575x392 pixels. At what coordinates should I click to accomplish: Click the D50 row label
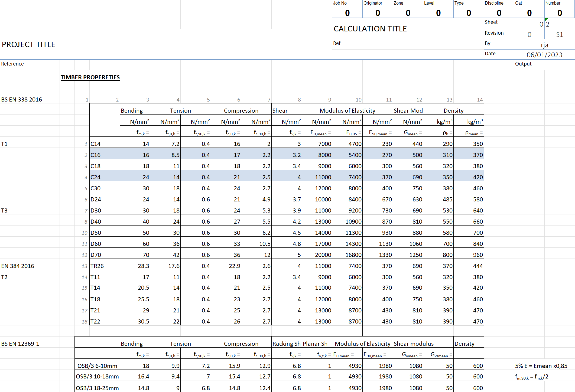coord(105,233)
